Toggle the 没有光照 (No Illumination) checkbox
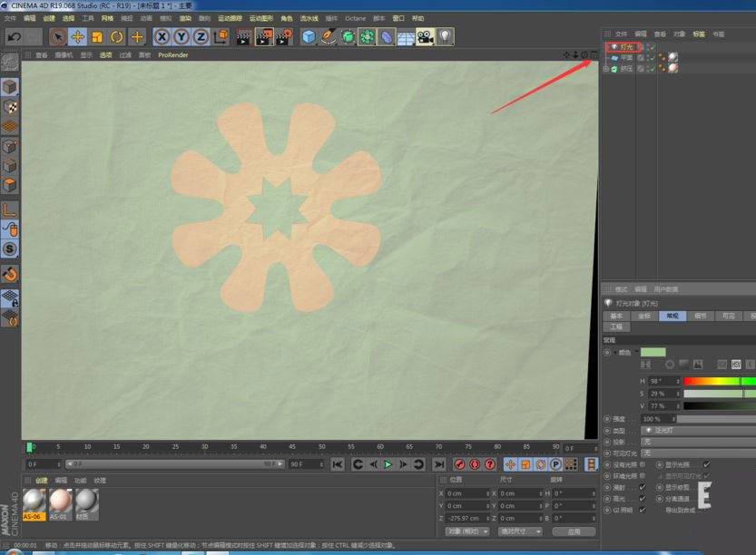The height and width of the screenshot is (555, 756). click(x=643, y=465)
